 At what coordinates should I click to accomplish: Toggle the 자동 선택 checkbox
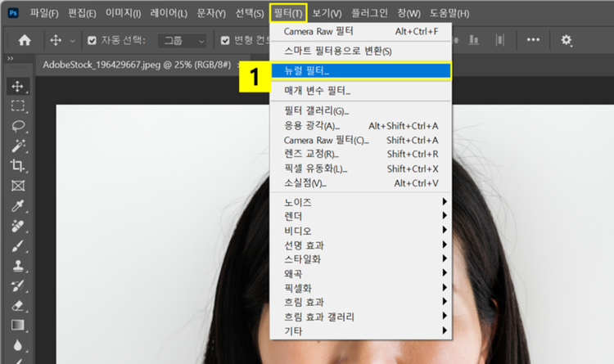coord(92,40)
